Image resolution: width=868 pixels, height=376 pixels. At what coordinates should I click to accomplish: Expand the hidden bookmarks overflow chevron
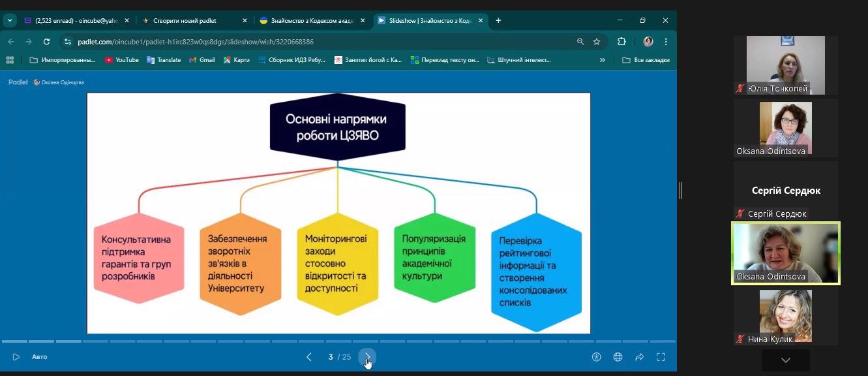(x=602, y=60)
